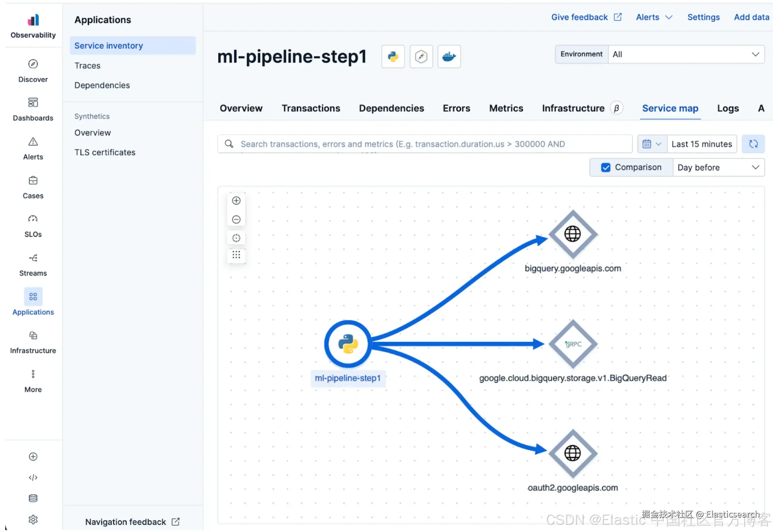Click the zoom in map control
Image resolution: width=773 pixels, height=532 pixels.
[236, 201]
